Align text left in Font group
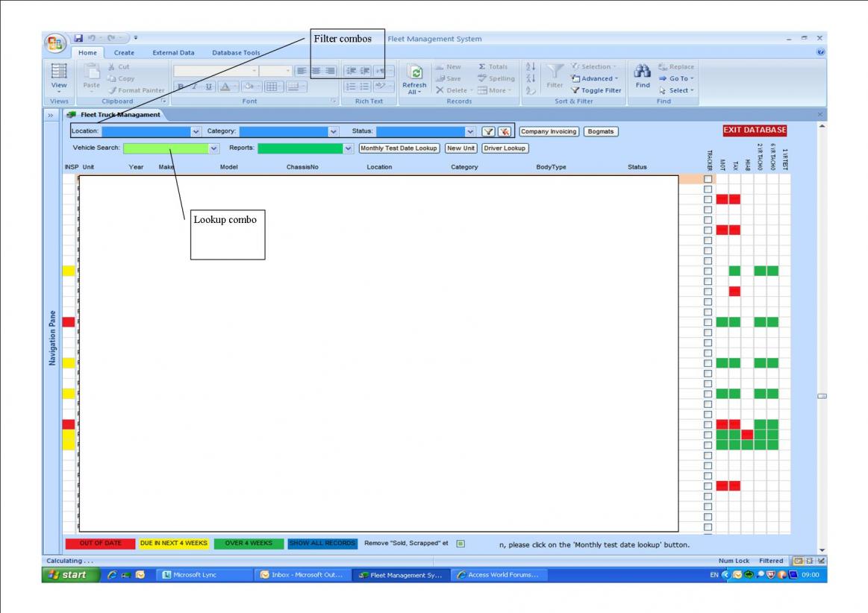This screenshot has height=613, width=868. coord(302,71)
